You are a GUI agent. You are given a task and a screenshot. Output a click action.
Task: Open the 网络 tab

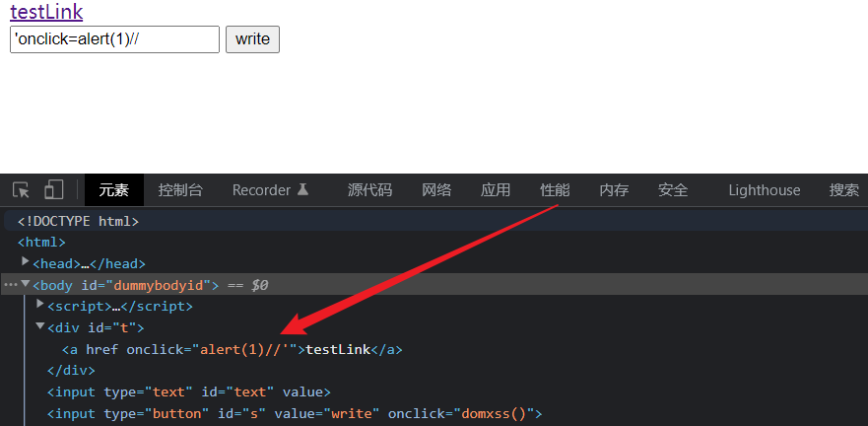436,190
